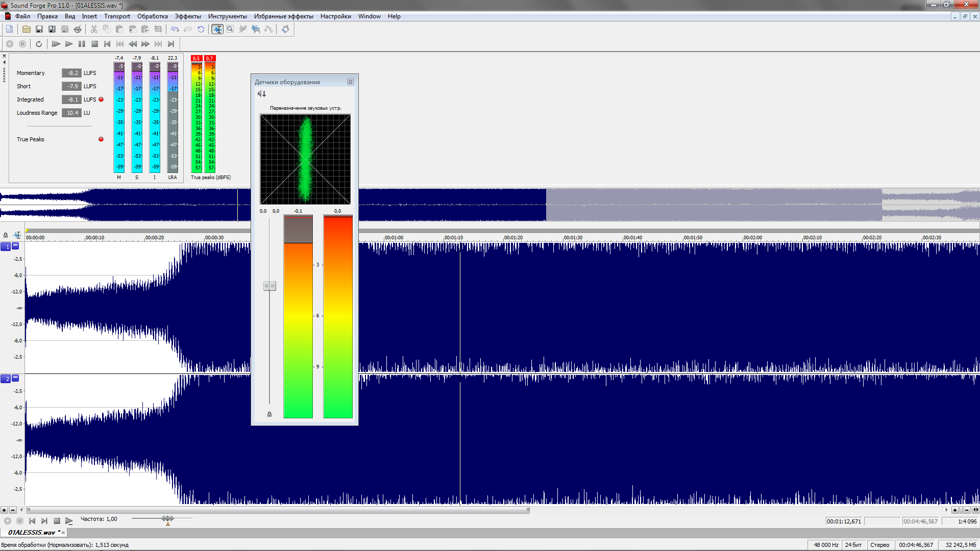
Task: Open the Insert menu
Action: (89, 16)
